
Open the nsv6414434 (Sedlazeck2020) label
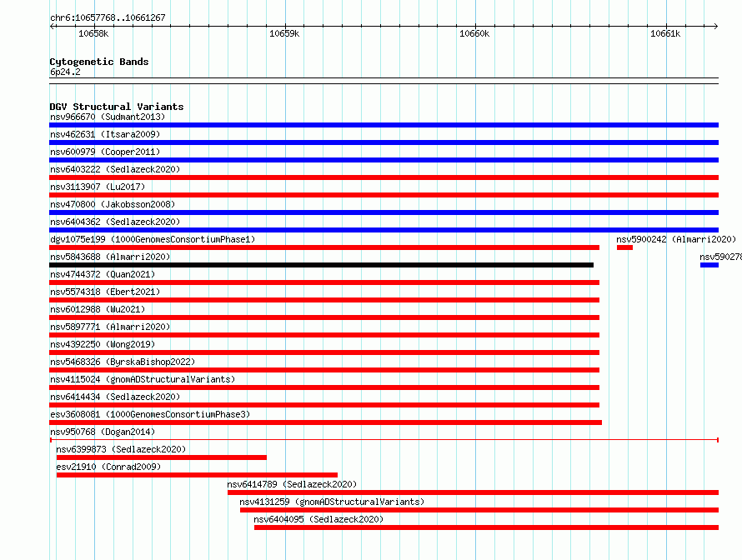(x=115, y=397)
